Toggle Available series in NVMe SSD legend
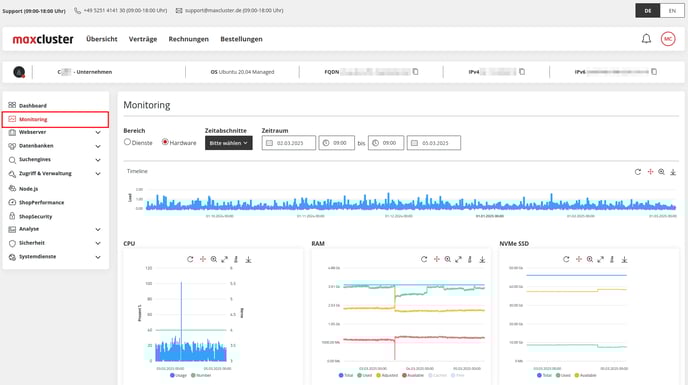 585,375
